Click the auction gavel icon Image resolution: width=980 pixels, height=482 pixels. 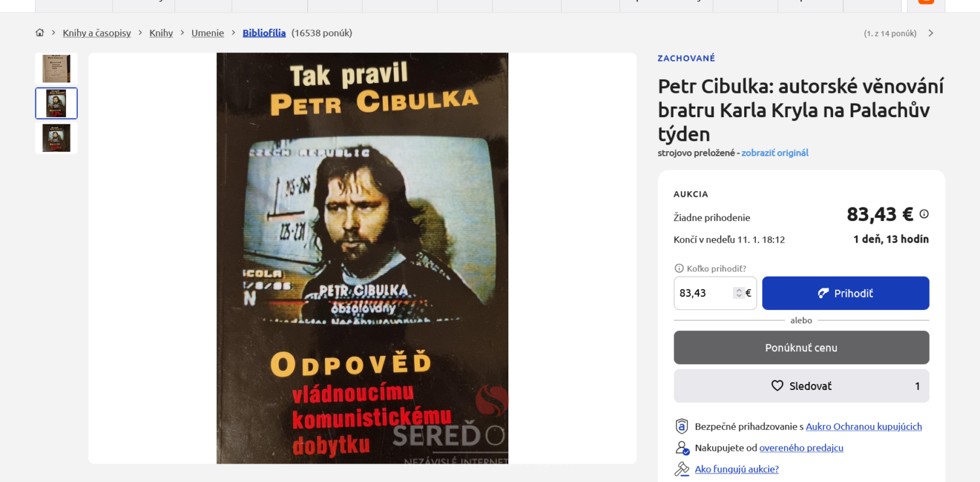[681, 469]
